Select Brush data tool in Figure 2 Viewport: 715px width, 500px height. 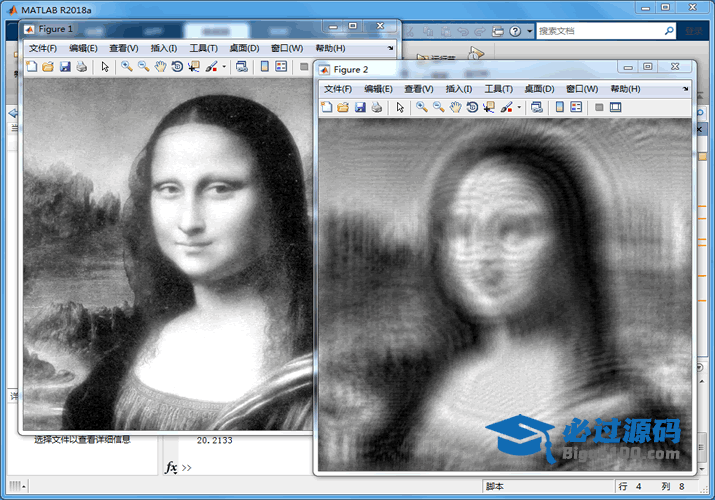[x=506, y=107]
